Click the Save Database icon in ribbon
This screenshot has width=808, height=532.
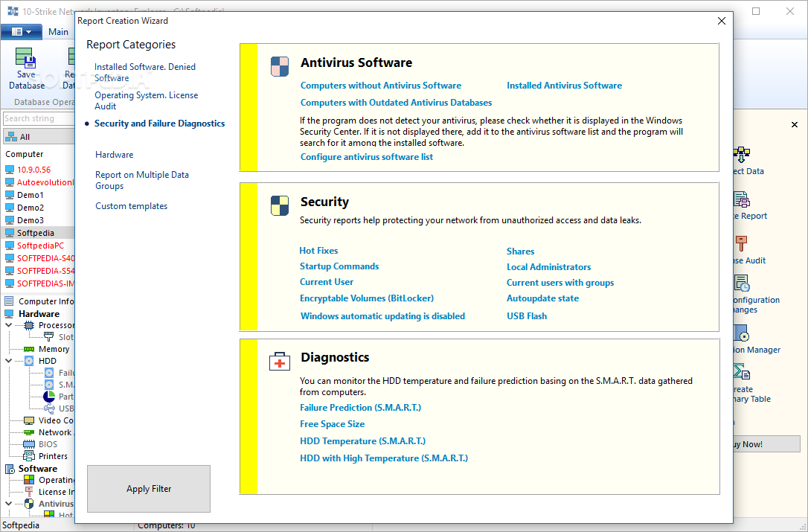point(25,58)
